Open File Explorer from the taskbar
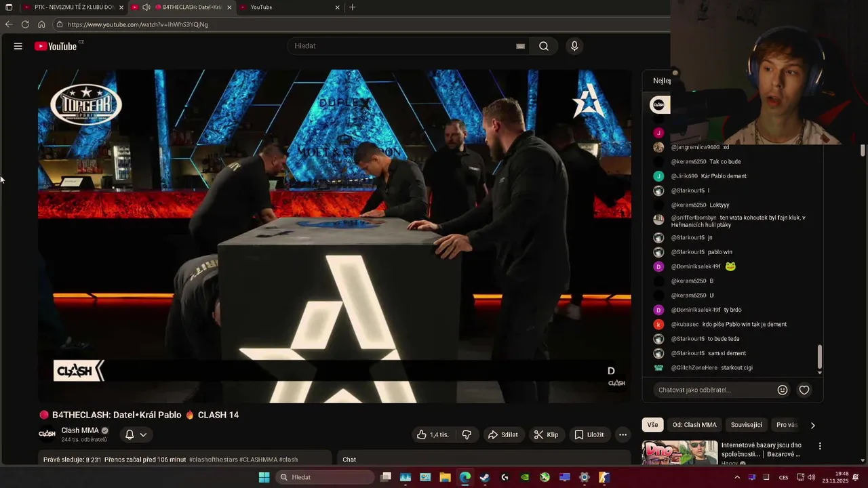 point(445,477)
